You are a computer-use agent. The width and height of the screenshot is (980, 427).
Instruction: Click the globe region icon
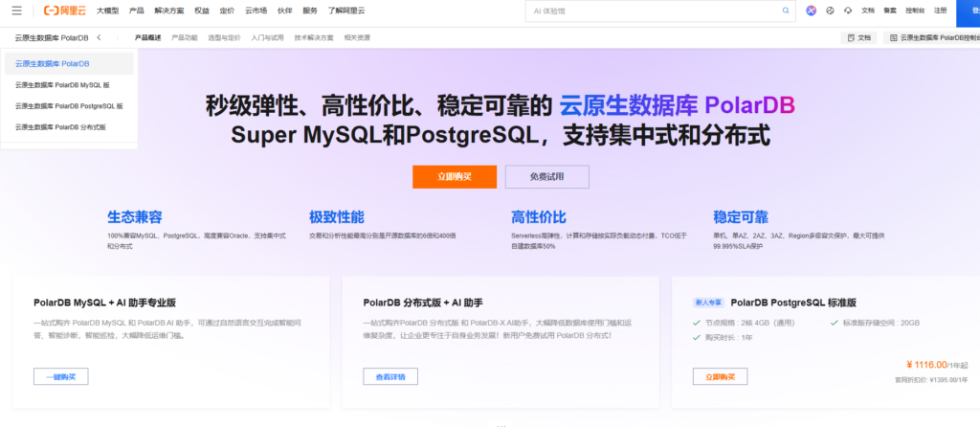click(x=830, y=11)
